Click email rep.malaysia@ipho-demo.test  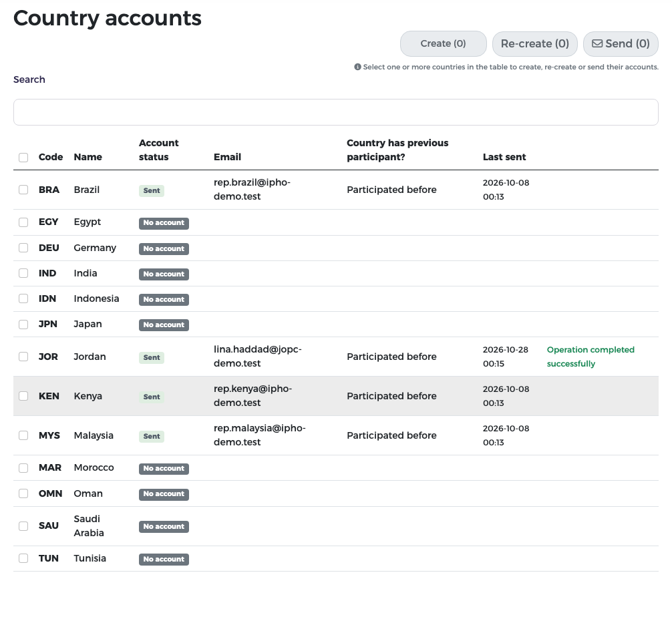(x=260, y=435)
